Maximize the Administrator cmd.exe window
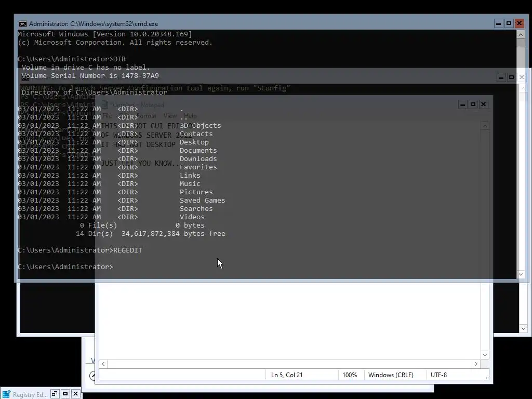532x399 pixels. click(x=509, y=23)
